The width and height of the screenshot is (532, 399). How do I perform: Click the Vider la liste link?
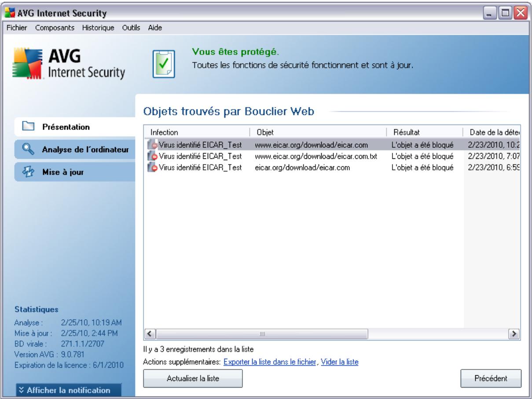(340, 362)
